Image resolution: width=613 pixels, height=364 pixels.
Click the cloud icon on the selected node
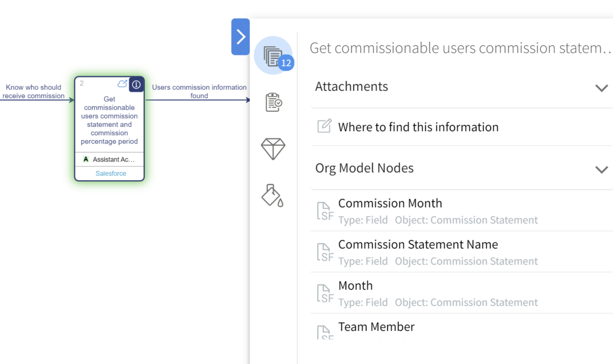(122, 83)
